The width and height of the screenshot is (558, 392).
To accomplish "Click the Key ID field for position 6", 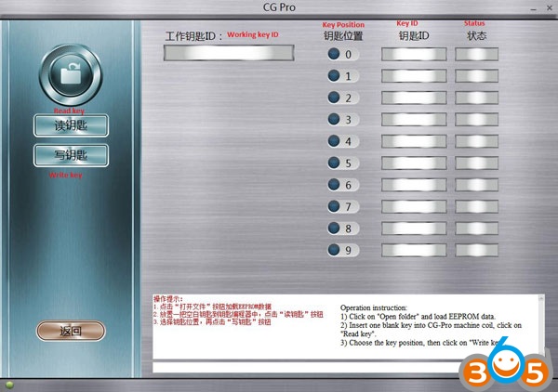I will coord(414,185).
